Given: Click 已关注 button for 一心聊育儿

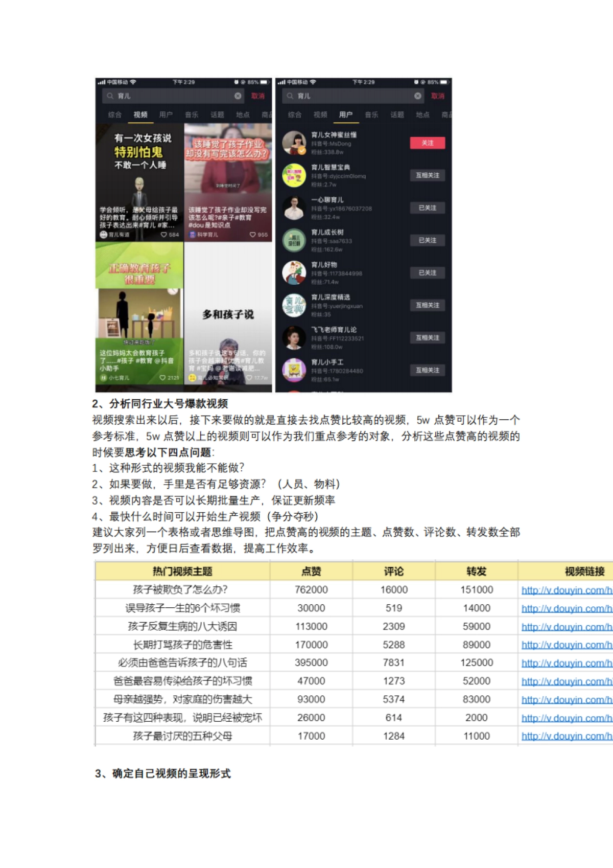Looking at the screenshot, I should click(428, 208).
